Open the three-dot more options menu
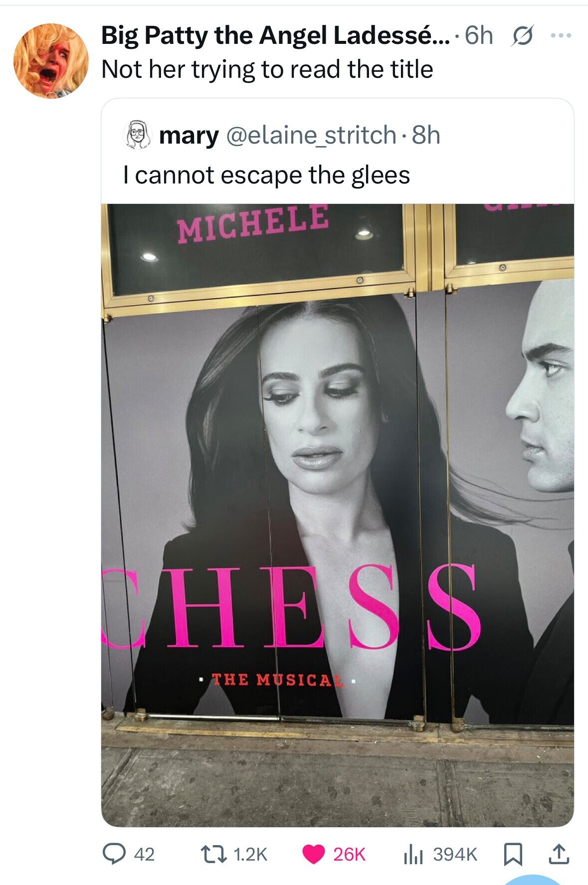 (x=561, y=36)
